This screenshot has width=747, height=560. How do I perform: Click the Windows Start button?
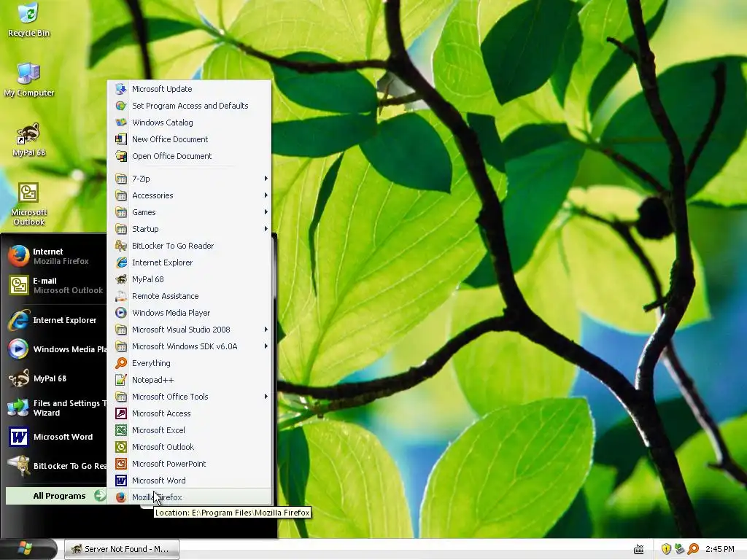(x=28, y=549)
